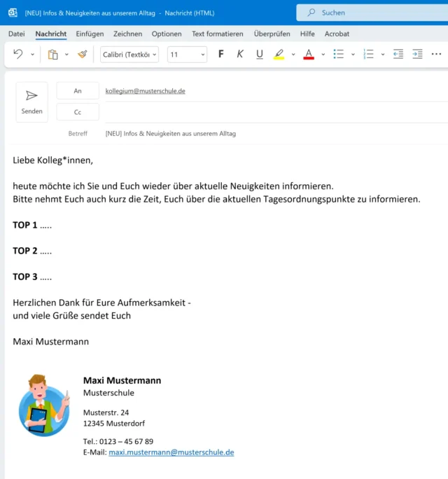Click into the Cc recipient field
448x479 pixels.
(273, 112)
